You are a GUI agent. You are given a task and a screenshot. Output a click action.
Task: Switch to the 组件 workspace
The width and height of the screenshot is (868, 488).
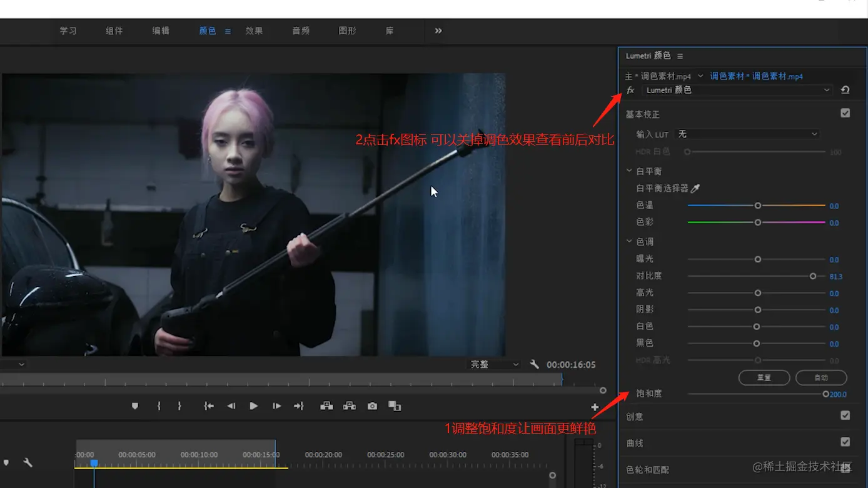114,31
